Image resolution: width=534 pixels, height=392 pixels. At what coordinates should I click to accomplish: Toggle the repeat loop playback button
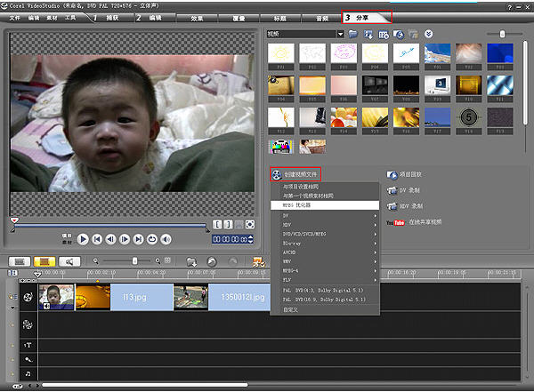[x=152, y=238]
